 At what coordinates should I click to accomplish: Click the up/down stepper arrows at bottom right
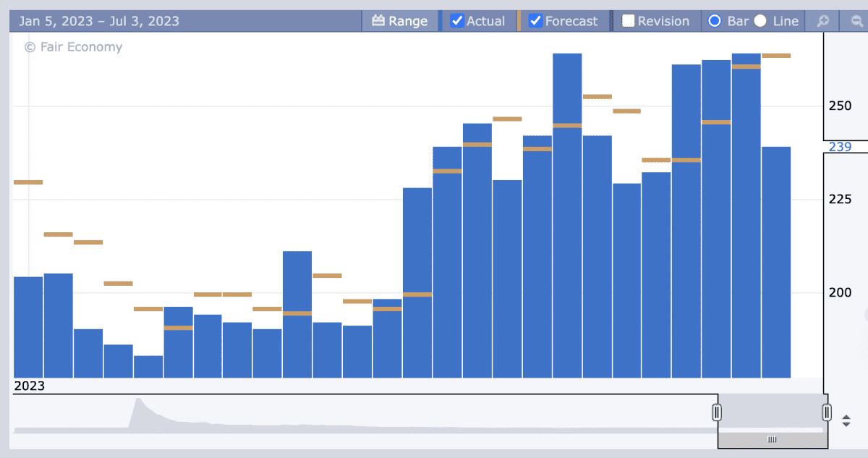tap(846, 420)
